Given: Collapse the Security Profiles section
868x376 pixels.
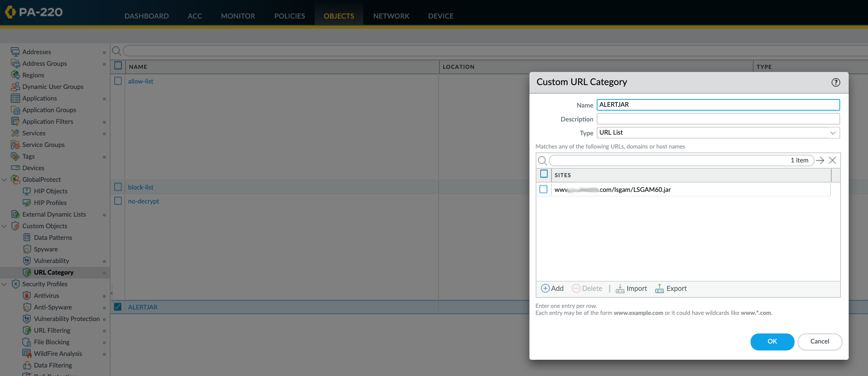Looking at the screenshot, I should click(4, 284).
